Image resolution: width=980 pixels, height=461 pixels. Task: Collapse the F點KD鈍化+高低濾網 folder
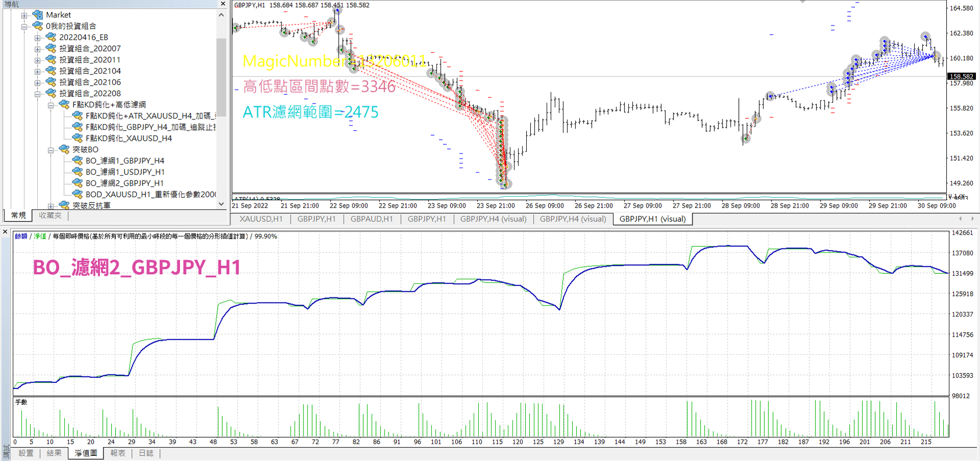(x=50, y=105)
